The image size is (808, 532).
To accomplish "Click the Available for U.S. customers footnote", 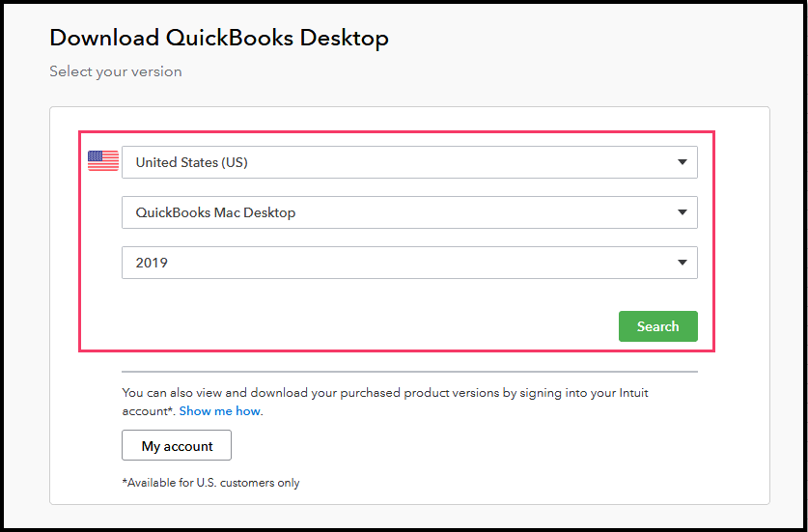I will point(210,483).
